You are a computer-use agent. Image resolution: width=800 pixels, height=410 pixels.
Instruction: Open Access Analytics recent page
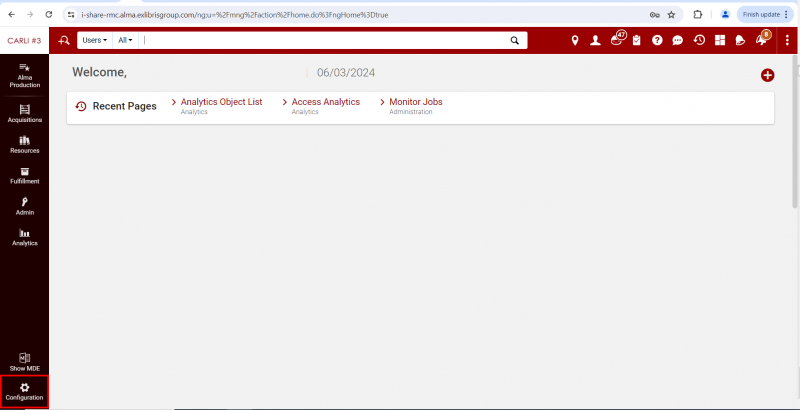coord(326,102)
